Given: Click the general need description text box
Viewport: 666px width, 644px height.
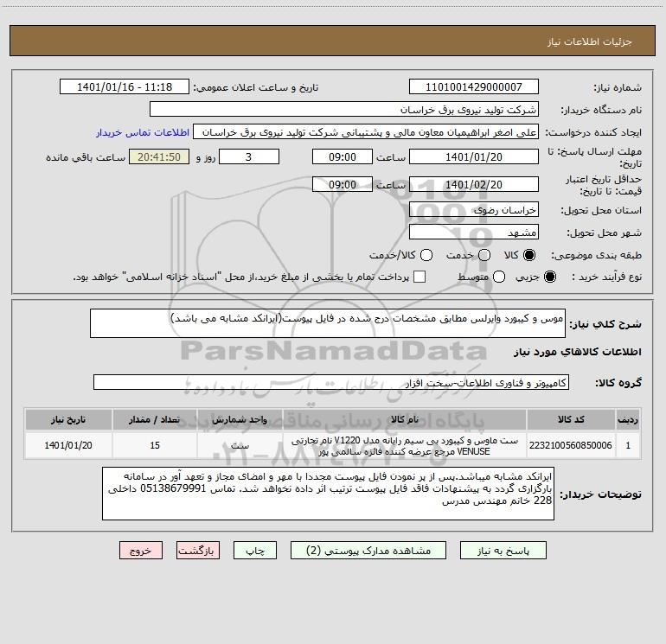Looking at the screenshot, I should click(328, 323).
